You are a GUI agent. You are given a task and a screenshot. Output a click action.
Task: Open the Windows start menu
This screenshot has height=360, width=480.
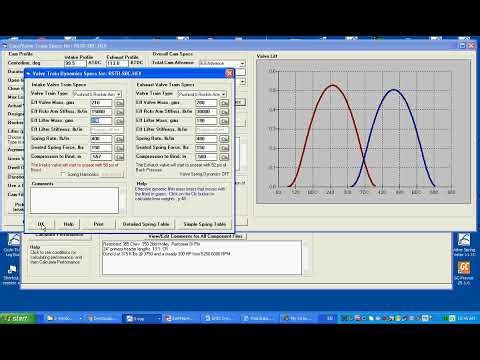coord(17,318)
